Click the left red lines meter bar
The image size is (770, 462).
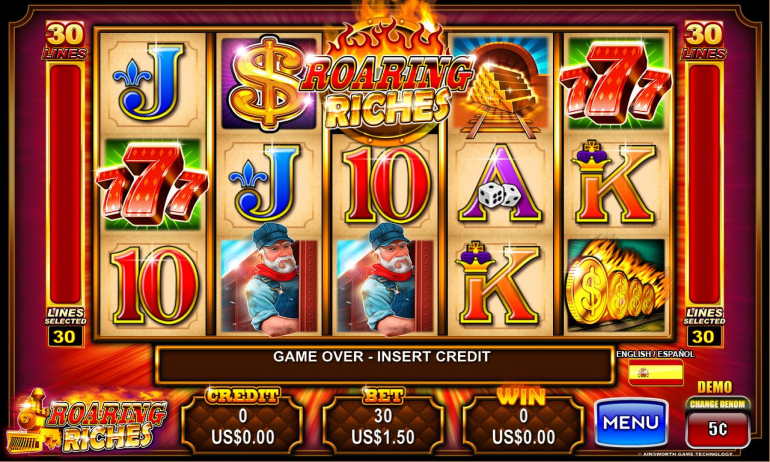coord(65,184)
